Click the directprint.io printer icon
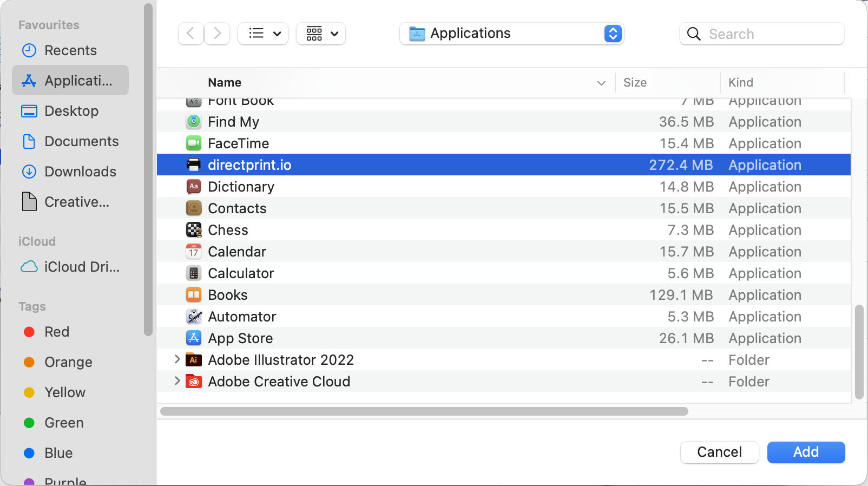 (194, 165)
